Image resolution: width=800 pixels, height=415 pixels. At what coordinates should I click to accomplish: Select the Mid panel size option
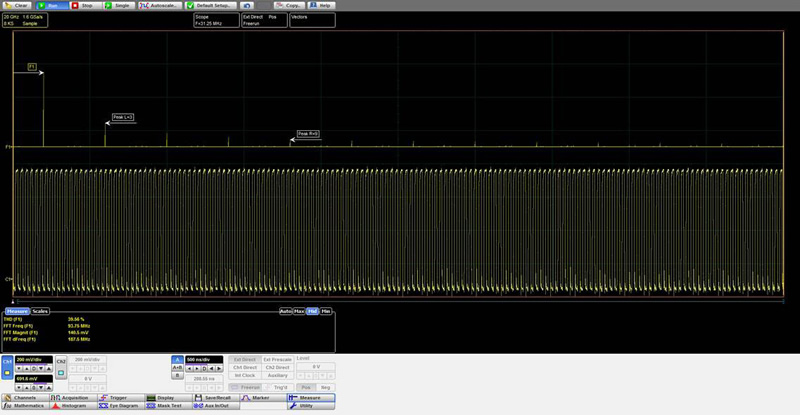[x=312, y=311]
